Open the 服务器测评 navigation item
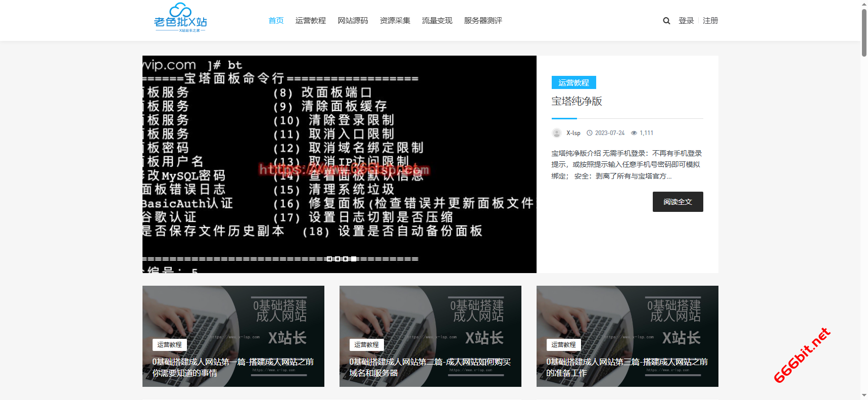This screenshot has height=400, width=868. tap(483, 21)
